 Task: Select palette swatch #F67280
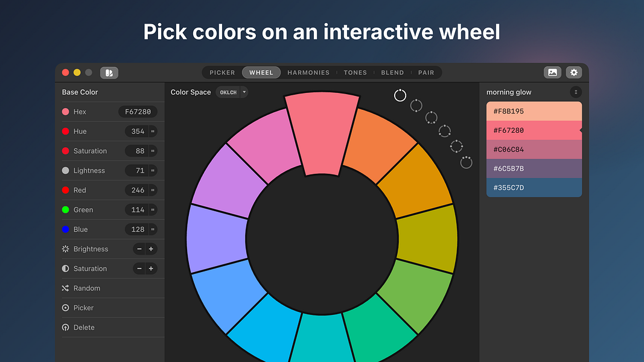pos(534,130)
